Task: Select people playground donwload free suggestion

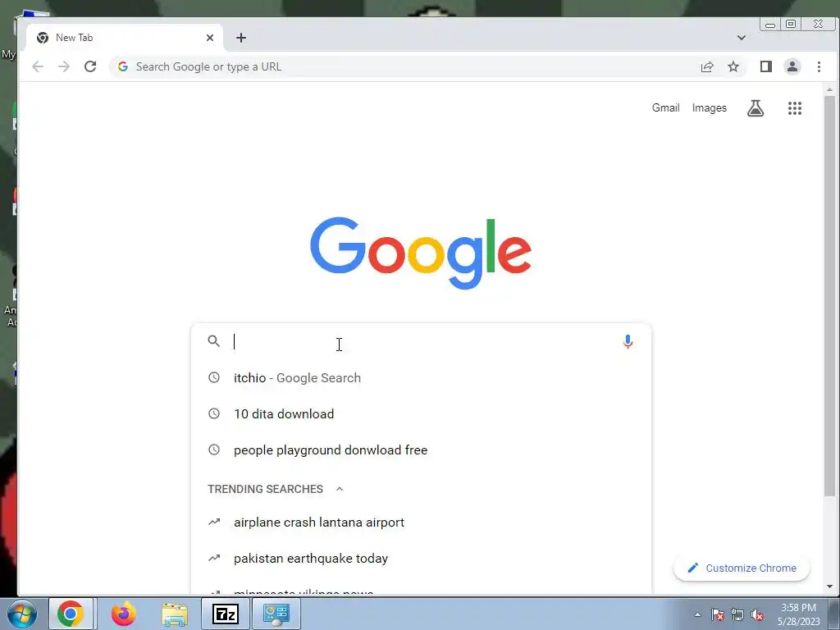Action: coord(421,450)
